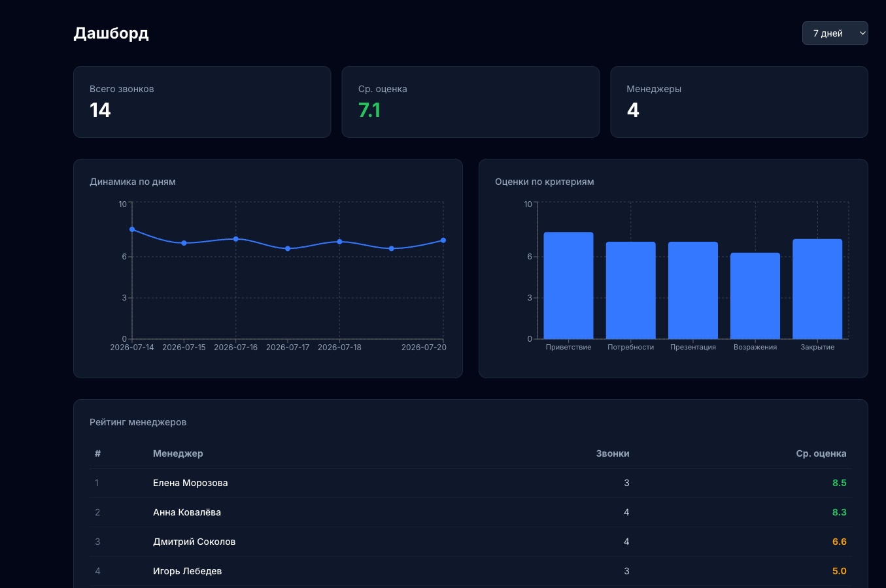Open the "7 дней" period dropdown
Screen dimensions: 886x588
pyautogui.click(x=835, y=33)
